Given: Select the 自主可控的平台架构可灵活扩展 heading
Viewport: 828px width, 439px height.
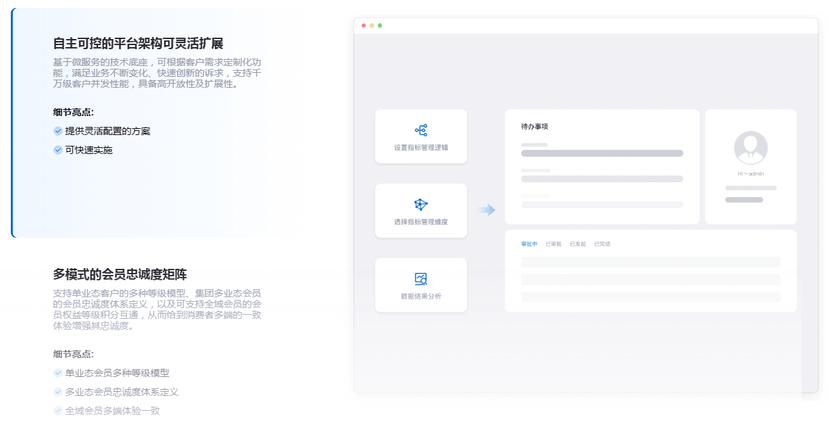Looking at the screenshot, I should click(x=138, y=43).
